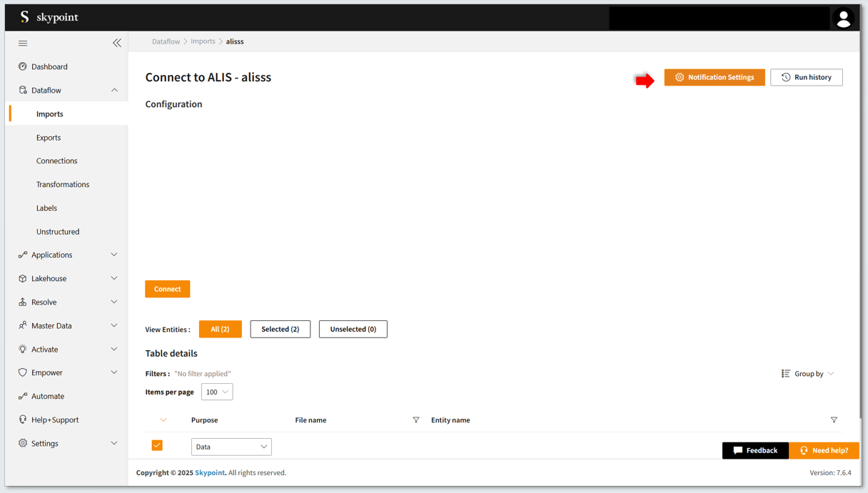The height and width of the screenshot is (493, 868).
Task: Expand the Group by dropdown
Action: tap(808, 374)
